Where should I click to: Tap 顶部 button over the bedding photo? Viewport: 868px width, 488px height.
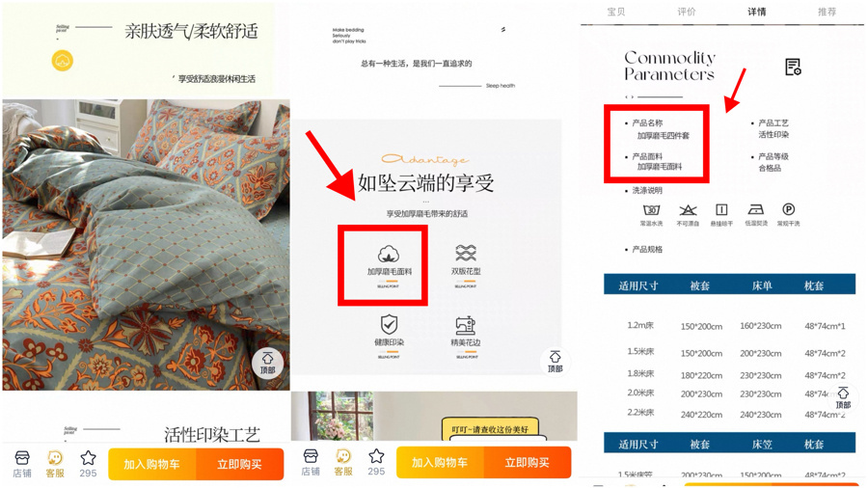point(267,363)
